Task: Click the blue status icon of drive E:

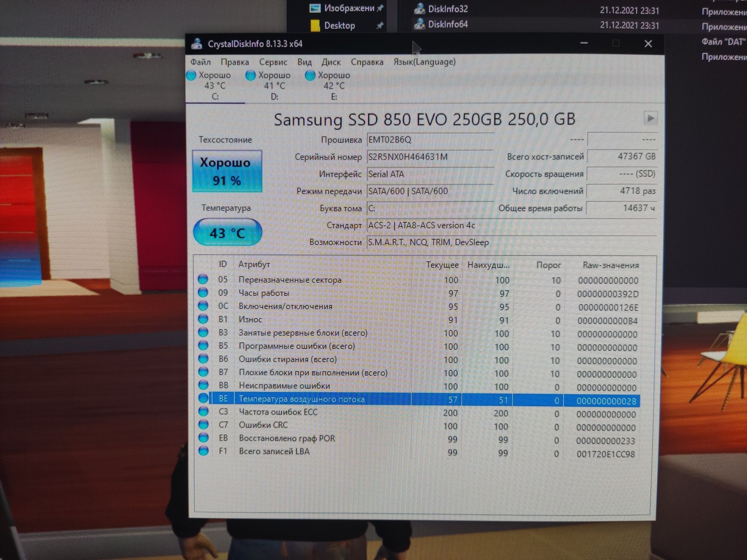Action: coord(310,76)
